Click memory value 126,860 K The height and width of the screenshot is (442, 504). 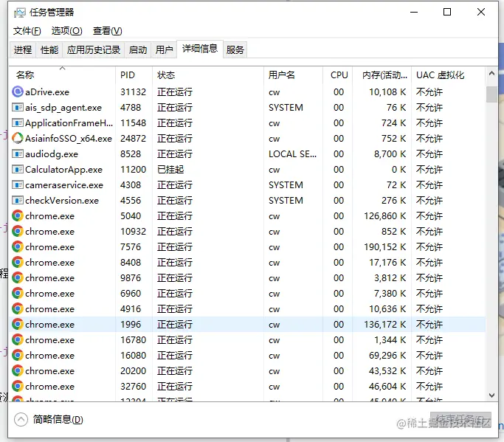(384, 216)
